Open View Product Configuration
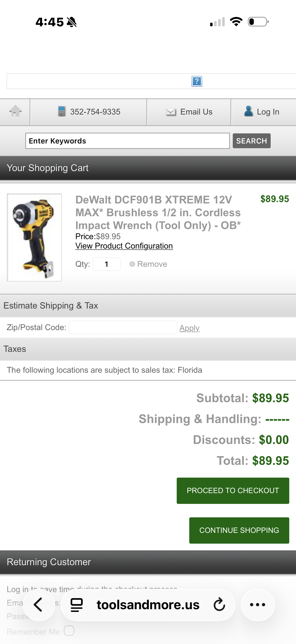Screen dimensions: 296x644 pos(124,246)
